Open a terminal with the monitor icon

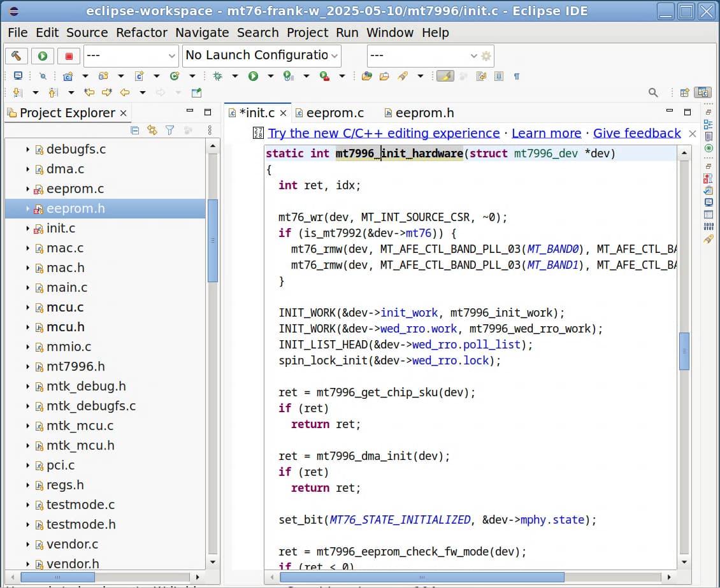tap(18, 76)
